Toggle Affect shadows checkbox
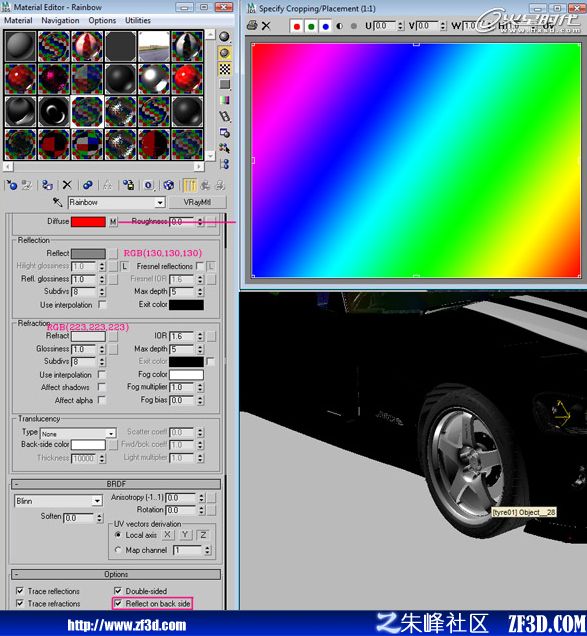The width and height of the screenshot is (587, 636). pos(101,387)
